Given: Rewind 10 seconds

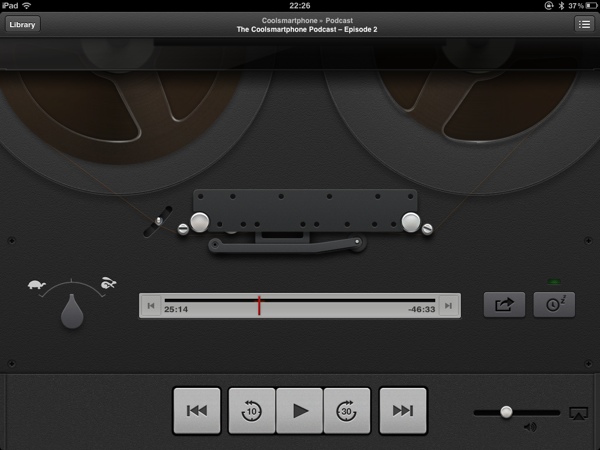Looking at the screenshot, I should pyautogui.click(x=252, y=411).
